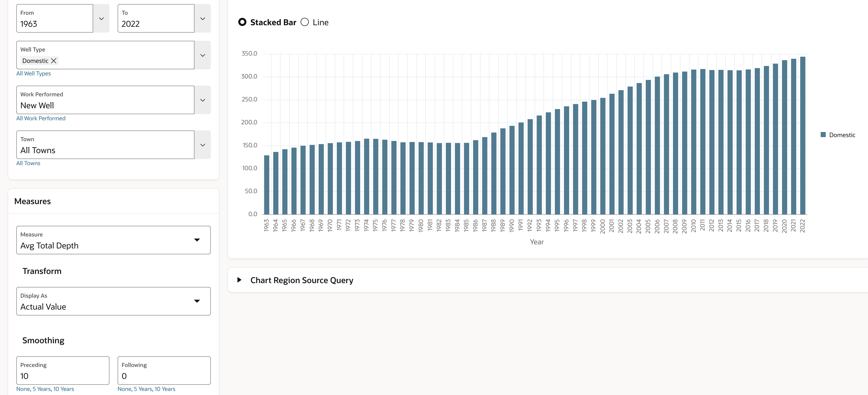Viewport: 868px width, 395px height.
Task: Select the Line chart option
Action: coord(305,22)
